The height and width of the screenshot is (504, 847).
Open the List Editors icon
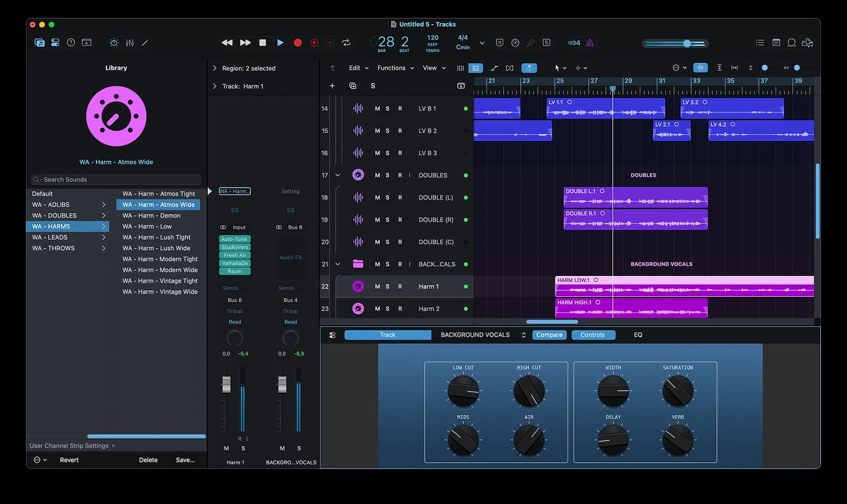[x=761, y=43]
